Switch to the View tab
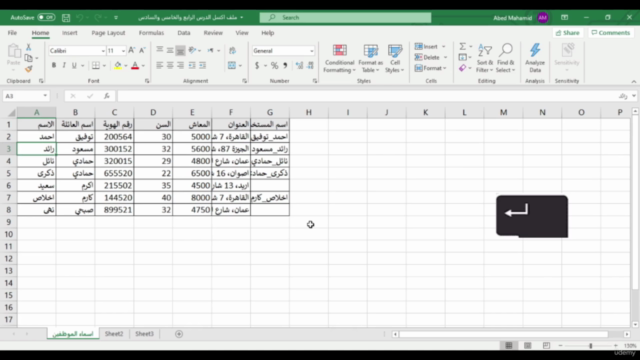 pyautogui.click(x=242, y=33)
